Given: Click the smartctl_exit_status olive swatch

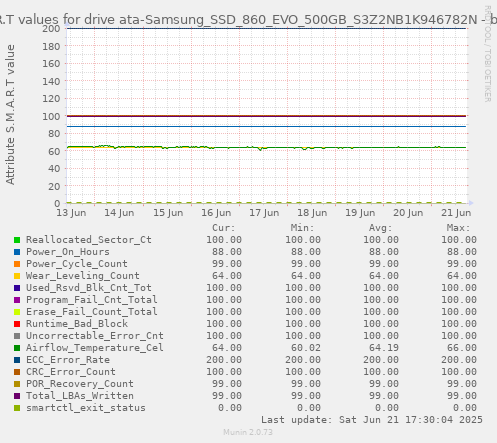Looking at the screenshot, I should (x=17, y=408).
